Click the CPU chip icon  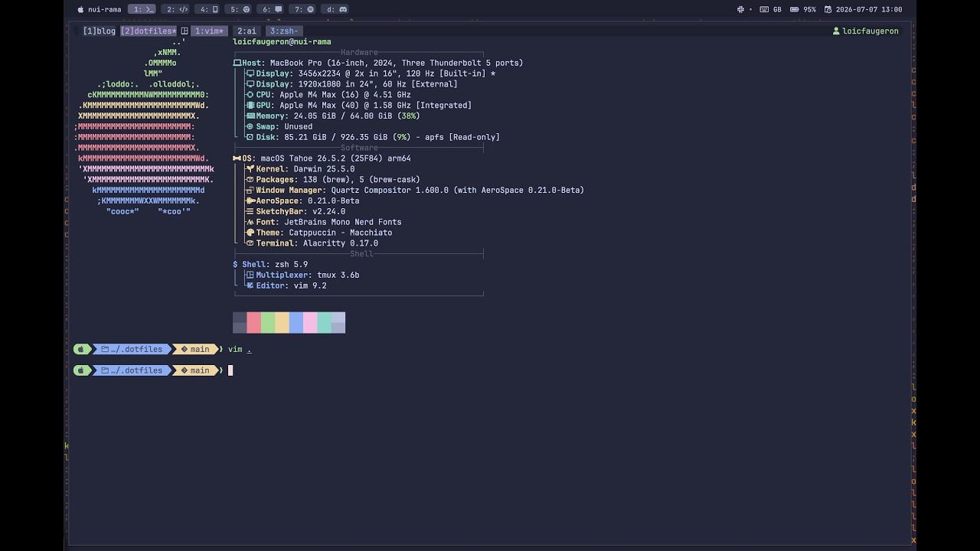click(250, 95)
